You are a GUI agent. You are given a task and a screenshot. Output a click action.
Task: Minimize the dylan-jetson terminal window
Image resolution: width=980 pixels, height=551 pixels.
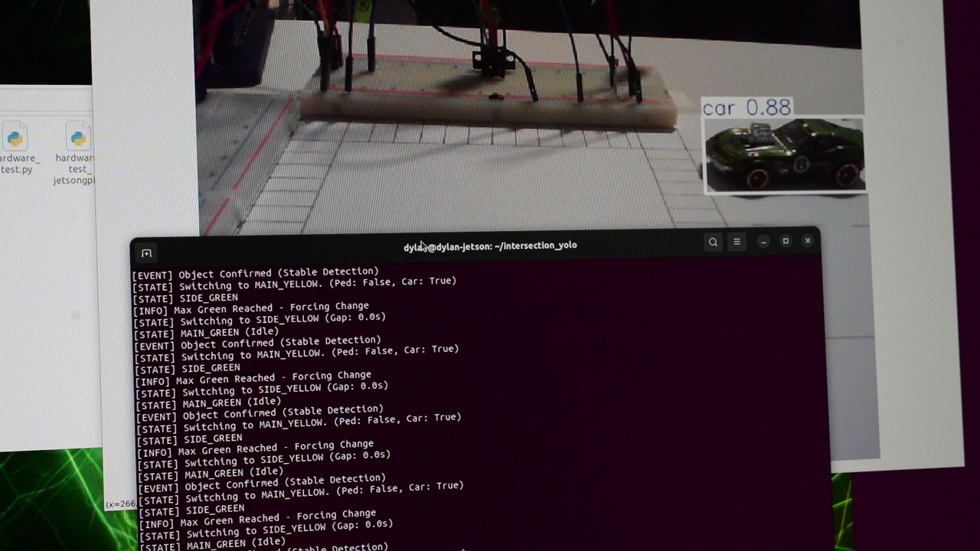point(763,242)
